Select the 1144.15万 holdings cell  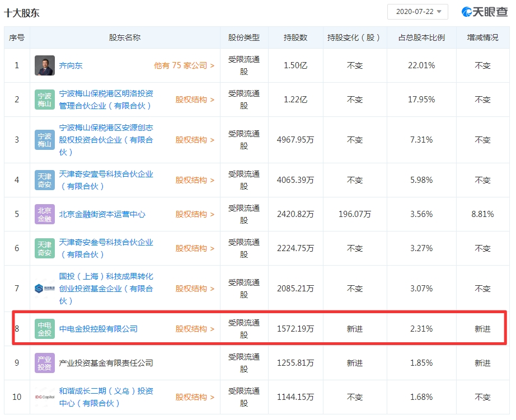tap(295, 397)
